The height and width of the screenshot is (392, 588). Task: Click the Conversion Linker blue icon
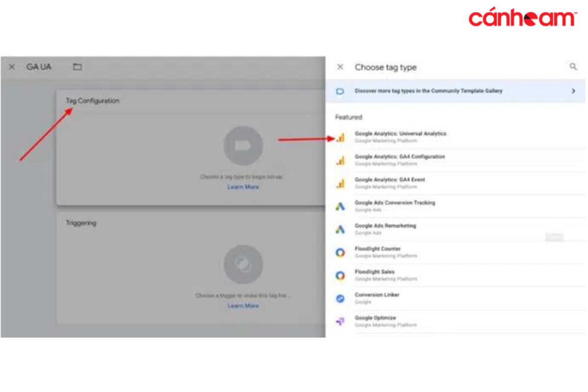(340, 298)
